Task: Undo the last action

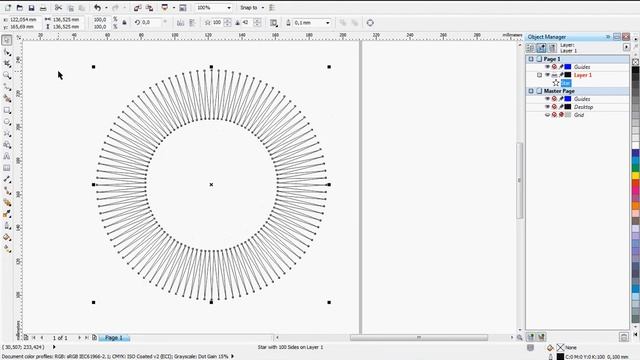Action: point(97,8)
